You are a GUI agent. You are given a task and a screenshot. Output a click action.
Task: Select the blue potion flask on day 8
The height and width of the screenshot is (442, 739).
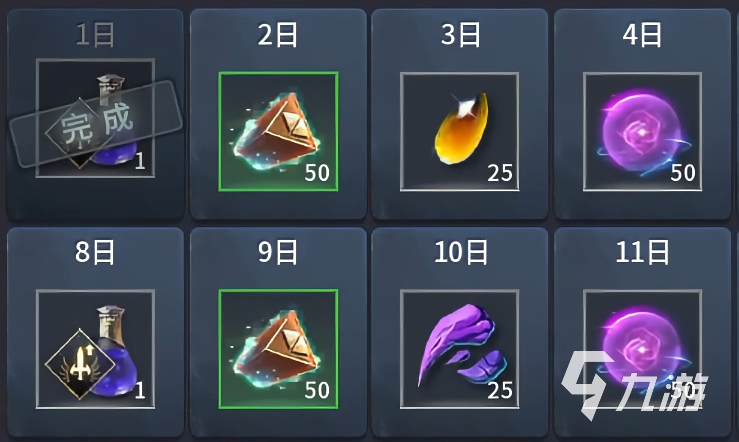tap(95, 349)
